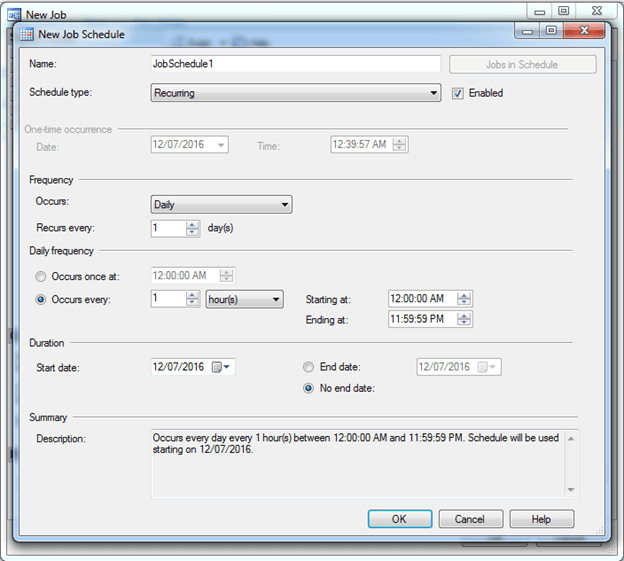The width and height of the screenshot is (624, 561).
Task: Select the Occurs once at radio button
Action: [41, 277]
